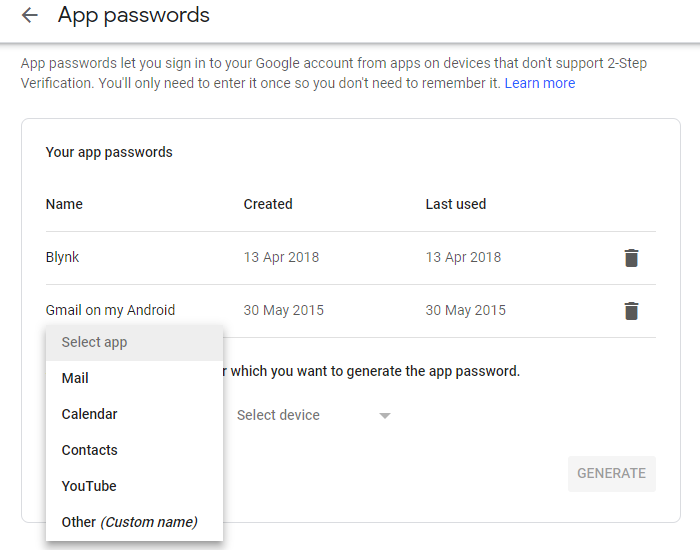This screenshot has height=550, width=700.
Task: Click the Blynk password row name
Action: point(62,257)
